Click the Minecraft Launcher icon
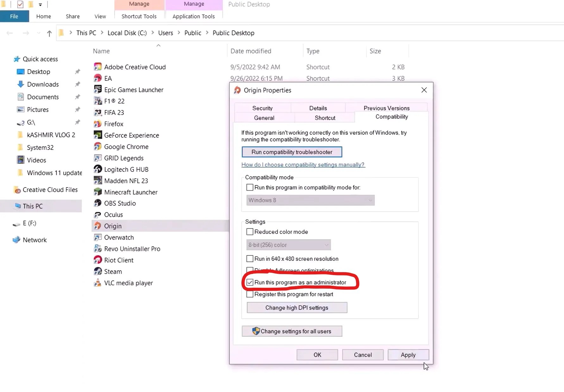Viewport: 564px width, 392px height. [98, 192]
